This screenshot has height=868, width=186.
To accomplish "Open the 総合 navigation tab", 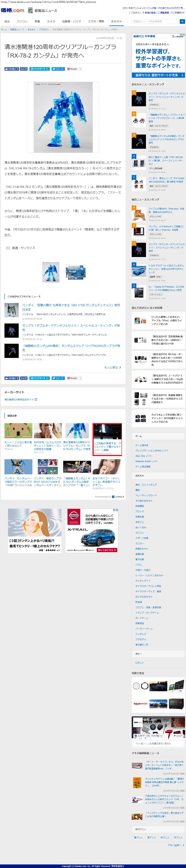I will tap(7, 21).
